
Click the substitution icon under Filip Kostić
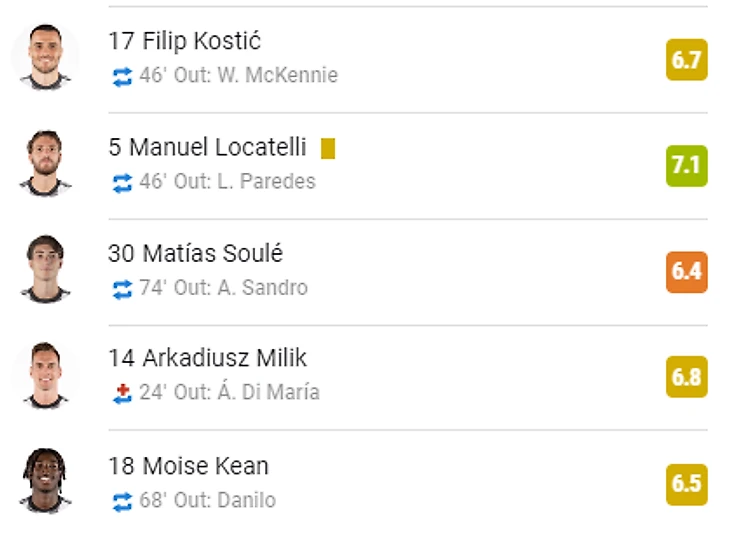pyautogui.click(x=122, y=76)
